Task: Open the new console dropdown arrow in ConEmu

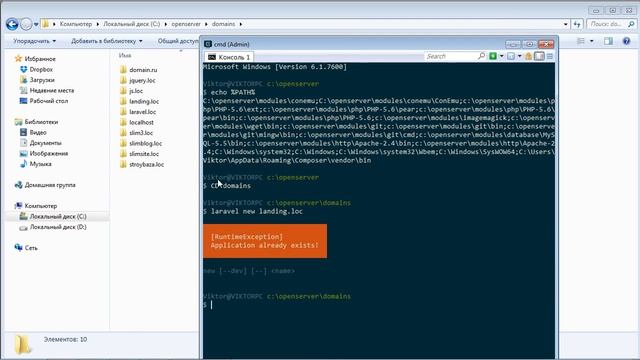Action: (x=502, y=56)
